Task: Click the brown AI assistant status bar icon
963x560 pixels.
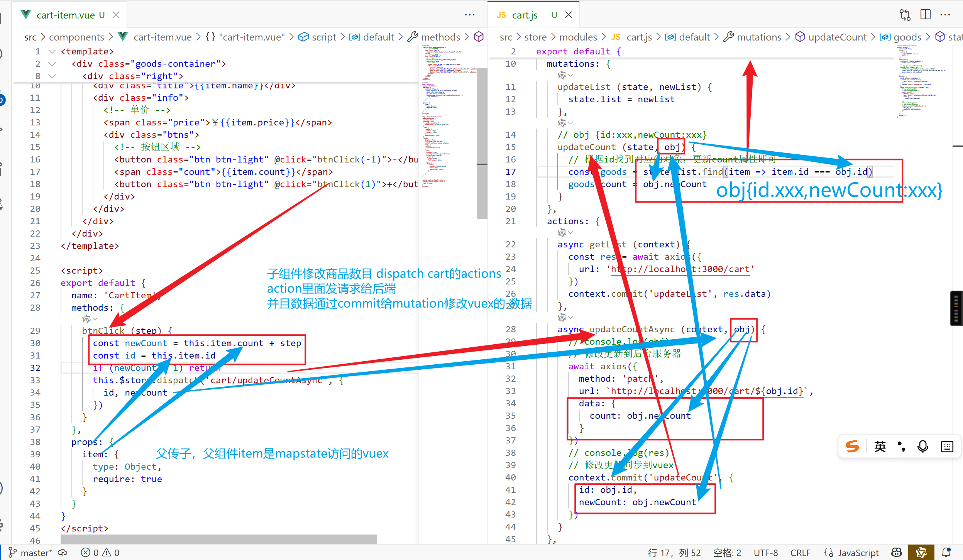Action: coord(921,553)
